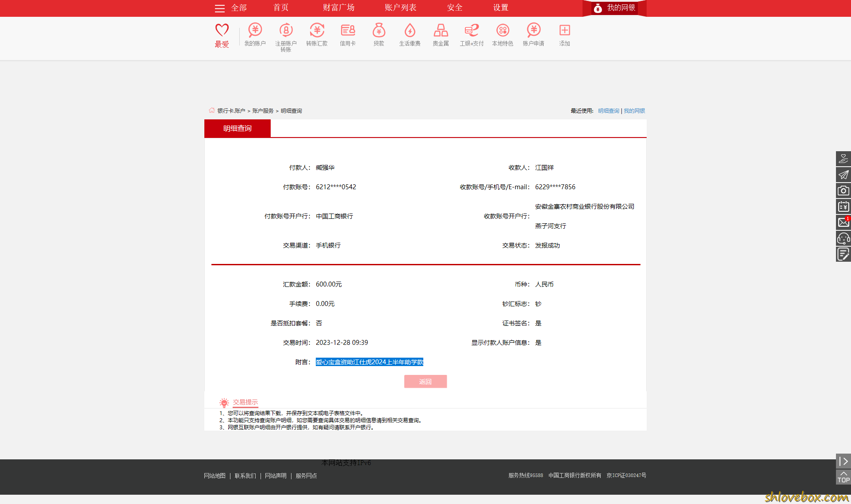Open the 全部 hamburger menu
The width and height of the screenshot is (851, 504).
230,8
